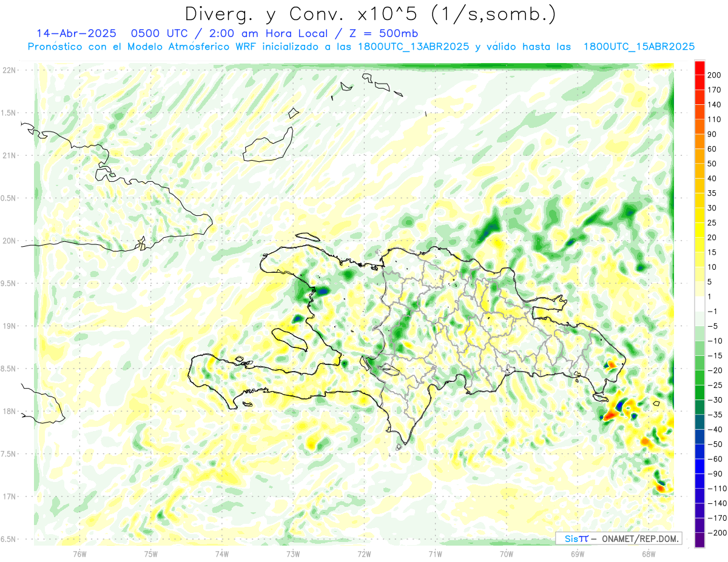Click the latitude label "19N"
The height and width of the screenshot is (562, 728).
pos(9,326)
